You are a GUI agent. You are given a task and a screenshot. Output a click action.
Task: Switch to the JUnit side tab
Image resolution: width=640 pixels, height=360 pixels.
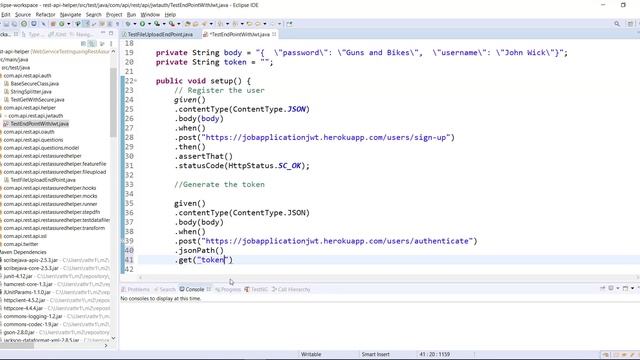(58, 35)
